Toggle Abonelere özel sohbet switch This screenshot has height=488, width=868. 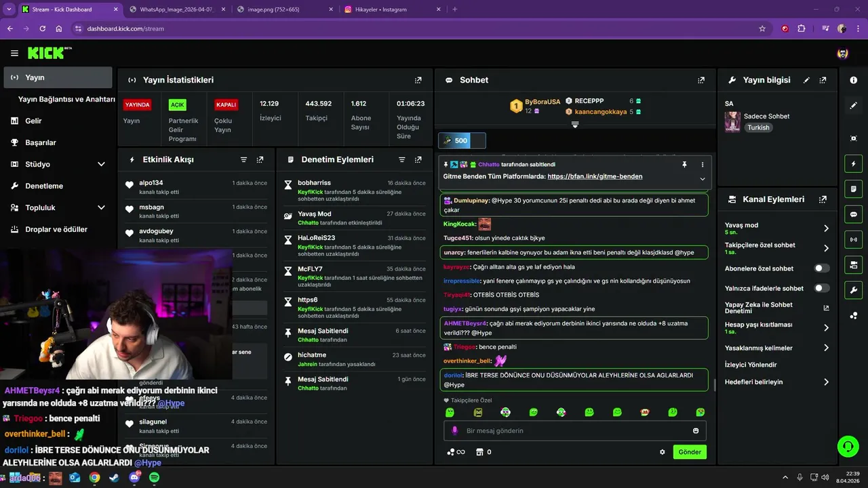(821, 268)
